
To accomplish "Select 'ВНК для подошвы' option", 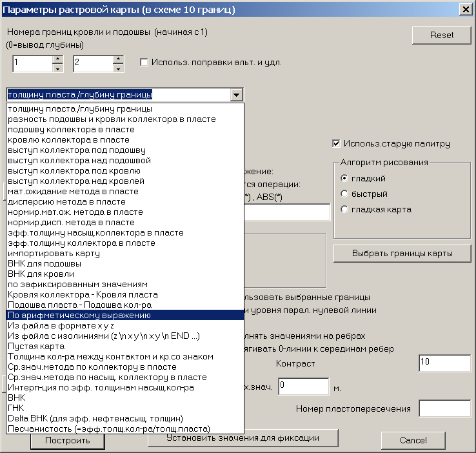I will click(125, 263).
